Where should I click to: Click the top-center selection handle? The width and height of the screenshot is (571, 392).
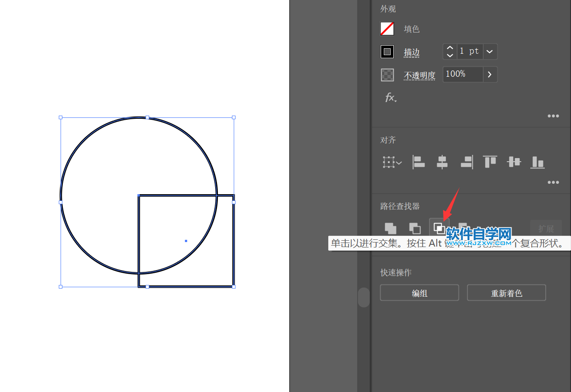(x=147, y=117)
